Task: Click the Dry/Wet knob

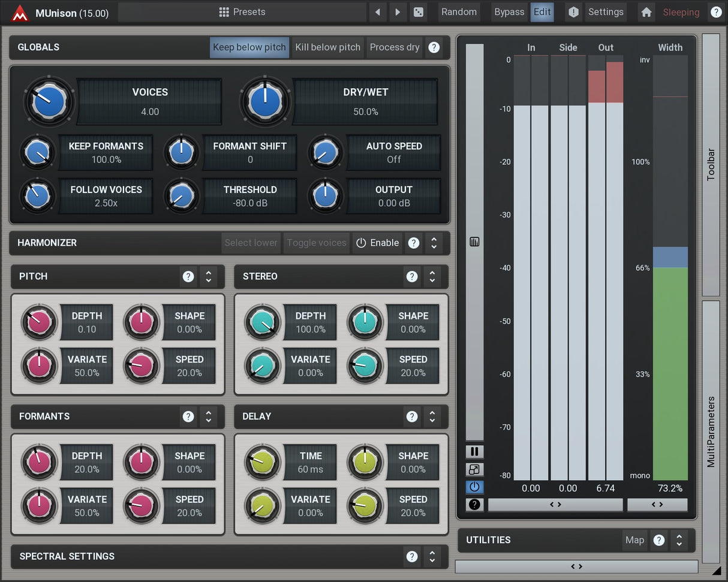Action: point(264,101)
